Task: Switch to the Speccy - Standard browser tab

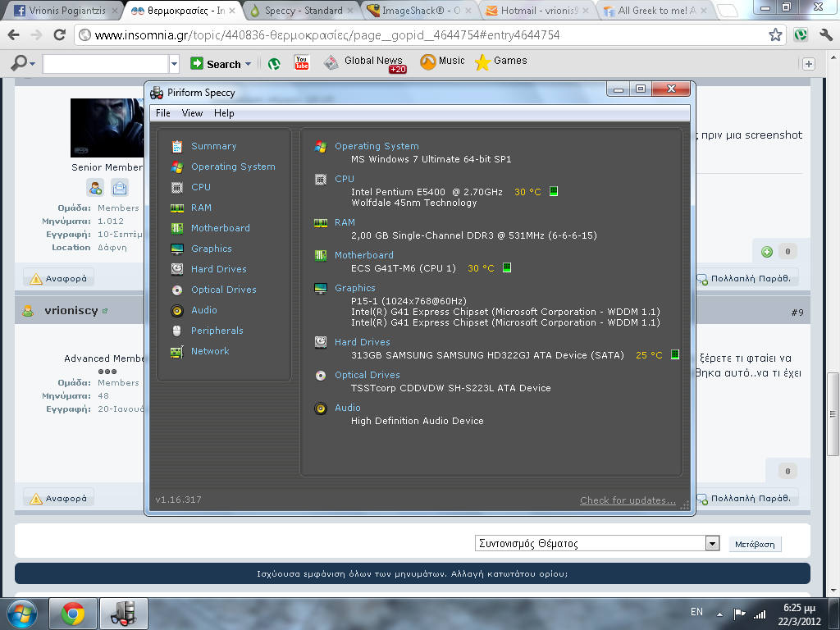Action: 303,11
